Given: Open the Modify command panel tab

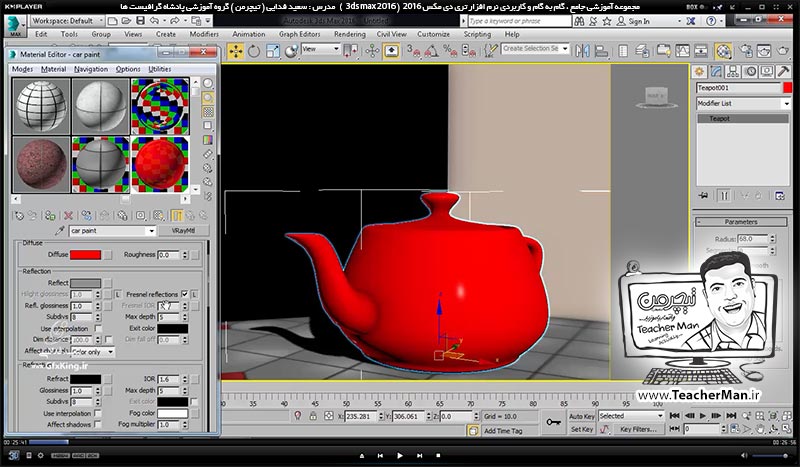Looking at the screenshot, I should [716, 71].
